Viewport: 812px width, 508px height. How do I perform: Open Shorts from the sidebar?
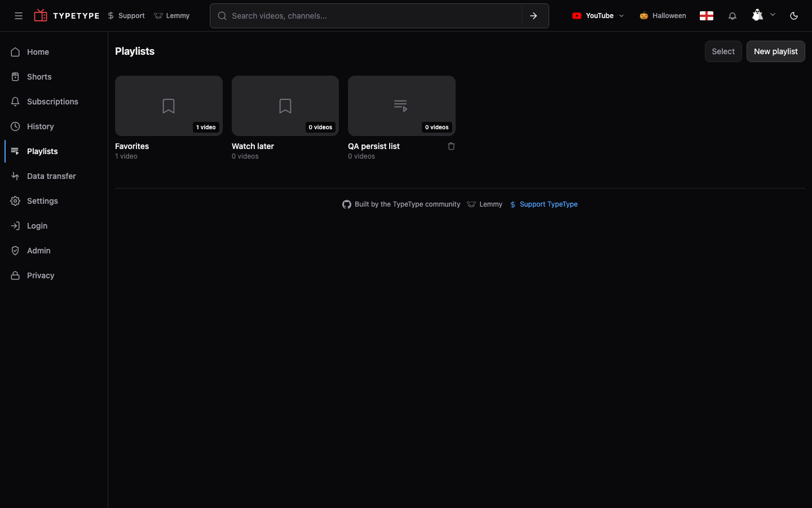pos(54,77)
